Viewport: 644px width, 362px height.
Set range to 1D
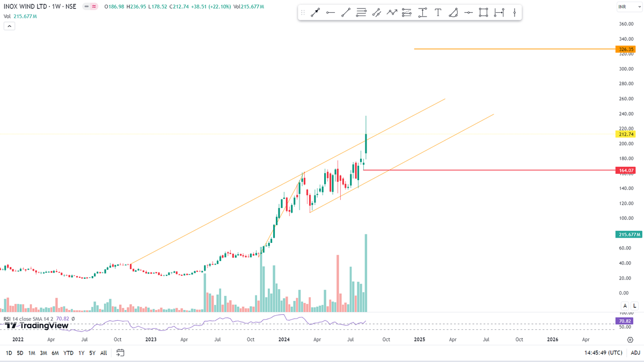[9, 353]
